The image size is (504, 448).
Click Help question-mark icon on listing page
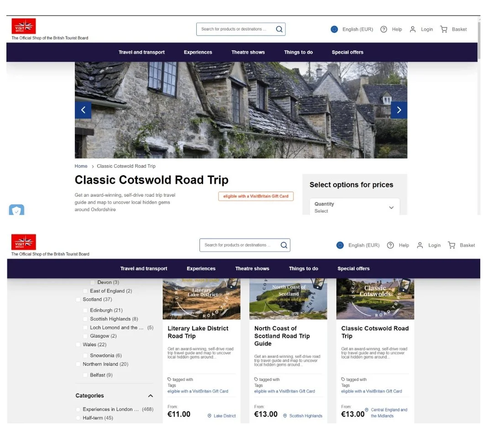coord(390,245)
